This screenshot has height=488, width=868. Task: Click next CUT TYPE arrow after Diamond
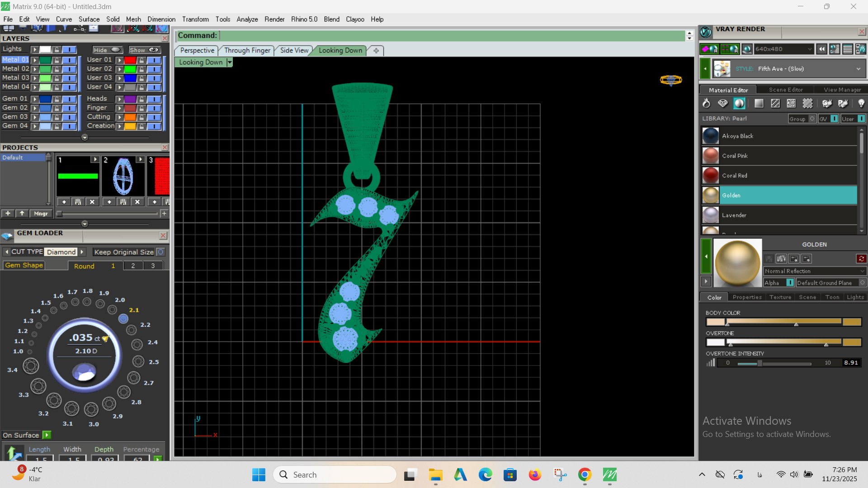[82, 252]
